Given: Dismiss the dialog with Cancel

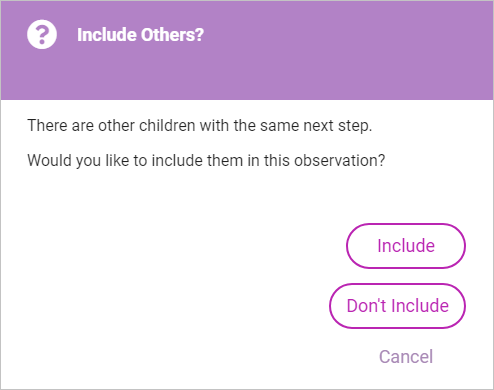Looking at the screenshot, I should point(406,357).
